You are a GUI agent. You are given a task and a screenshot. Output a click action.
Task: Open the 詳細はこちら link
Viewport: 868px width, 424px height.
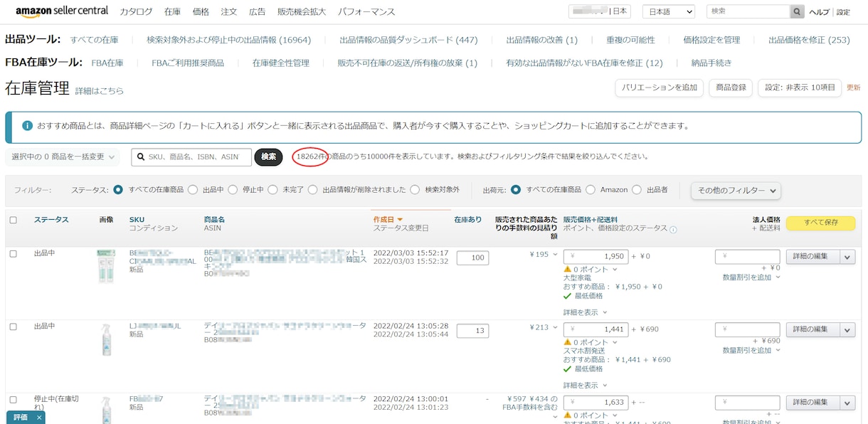coord(100,91)
